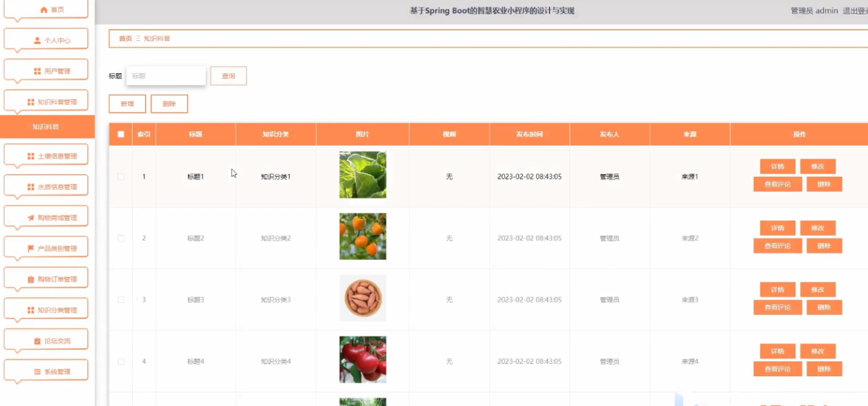Click 详情 button for row 标题3
The width and height of the screenshot is (868, 406).
(777, 289)
